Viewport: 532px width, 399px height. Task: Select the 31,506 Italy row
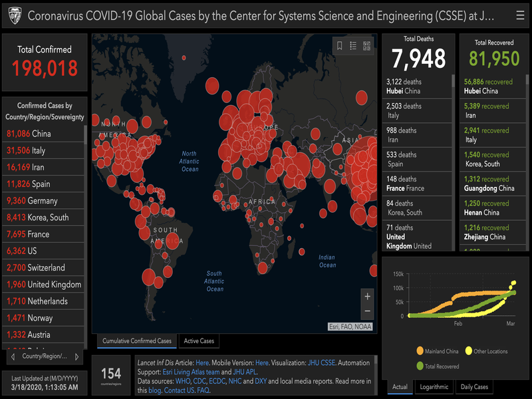(x=43, y=150)
